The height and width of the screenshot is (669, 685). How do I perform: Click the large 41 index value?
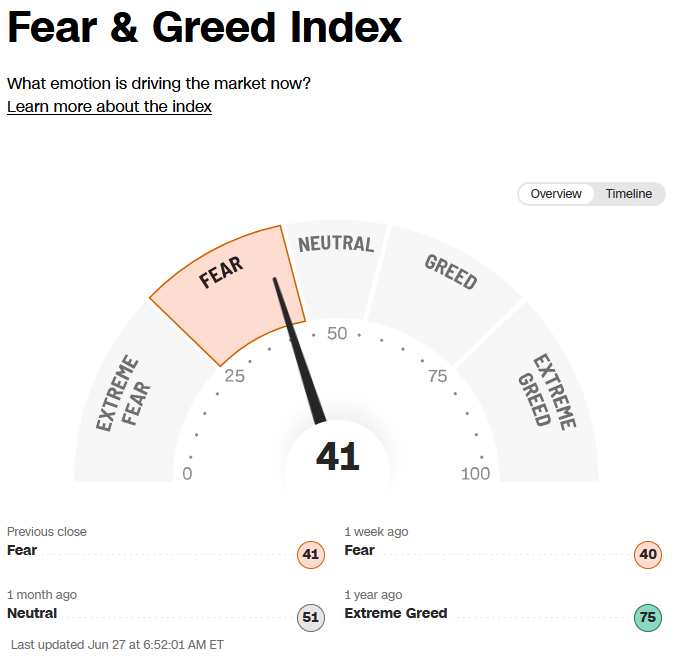pos(338,457)
